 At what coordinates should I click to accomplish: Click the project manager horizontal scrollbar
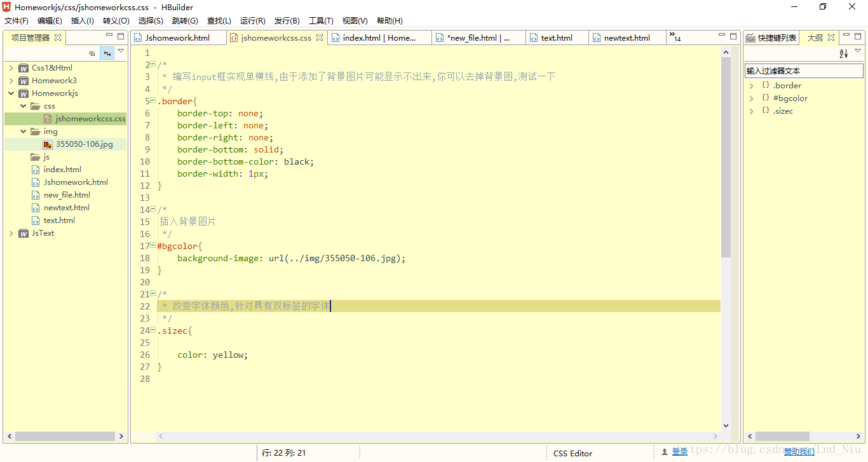pyautogui.click(x=64, y=437)
